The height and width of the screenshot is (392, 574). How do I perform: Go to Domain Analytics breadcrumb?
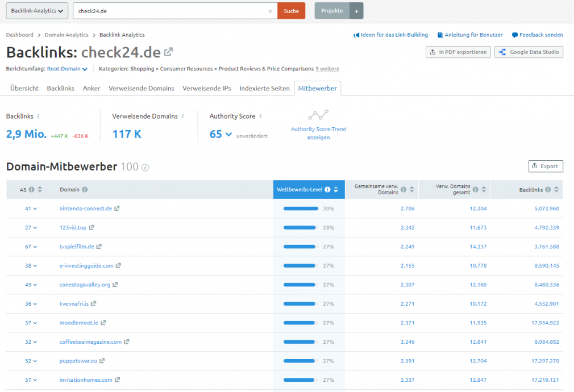[66, 35]
